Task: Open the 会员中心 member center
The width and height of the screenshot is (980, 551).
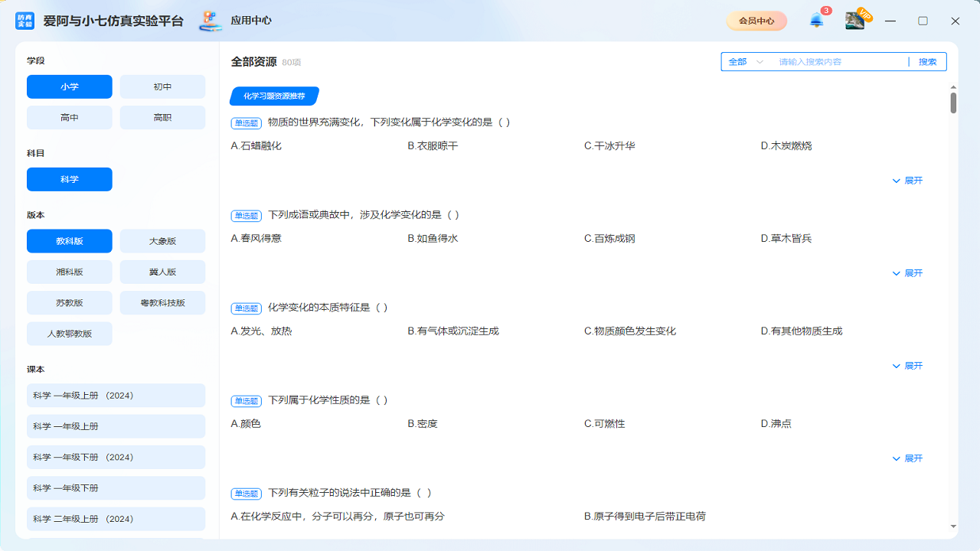Action: tap(756, 21)
